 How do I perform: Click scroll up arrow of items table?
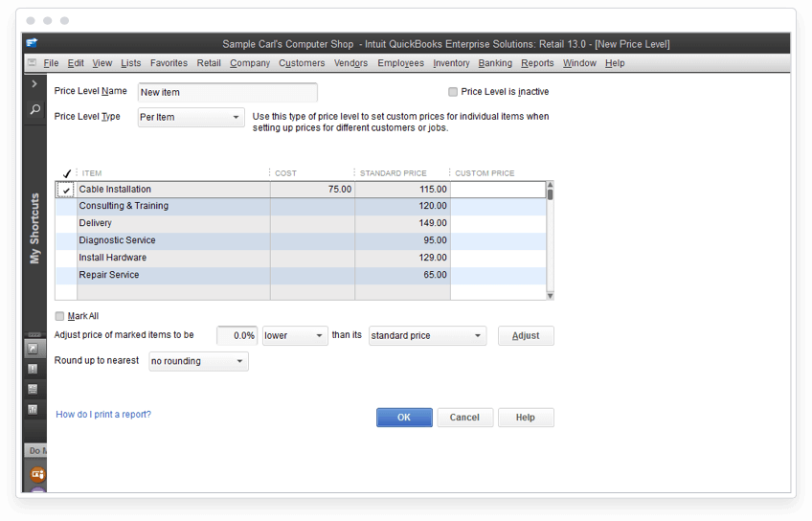click(550, 185)
